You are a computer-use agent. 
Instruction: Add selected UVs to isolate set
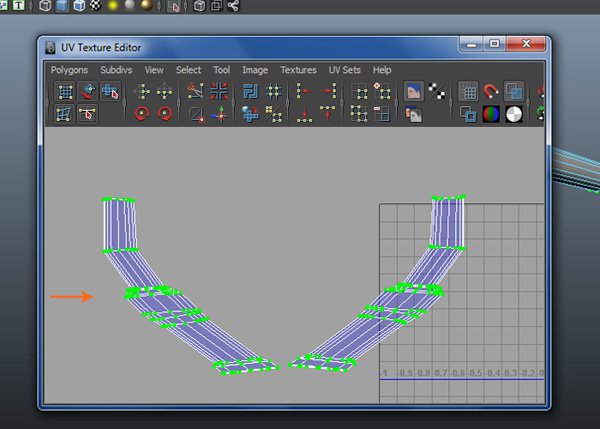(382, 91)
